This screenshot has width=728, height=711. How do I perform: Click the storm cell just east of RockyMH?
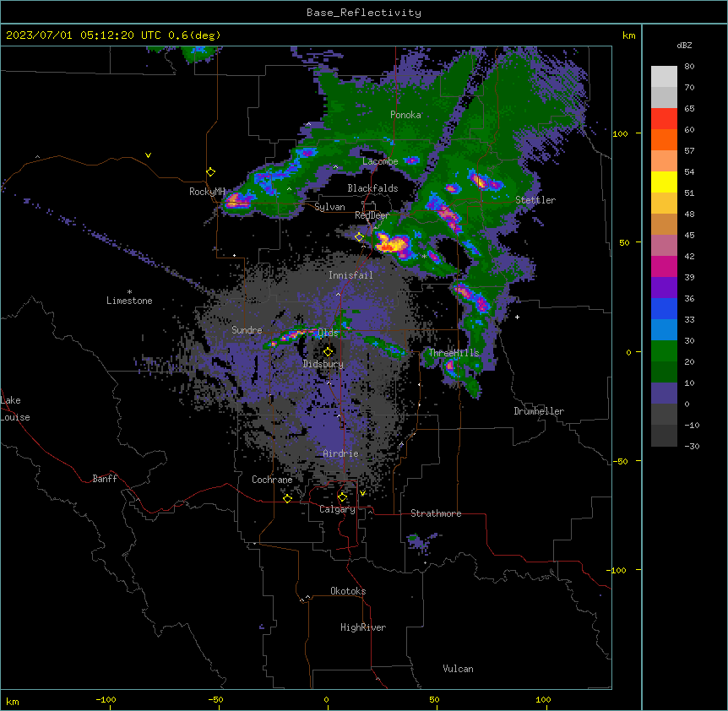238,202
